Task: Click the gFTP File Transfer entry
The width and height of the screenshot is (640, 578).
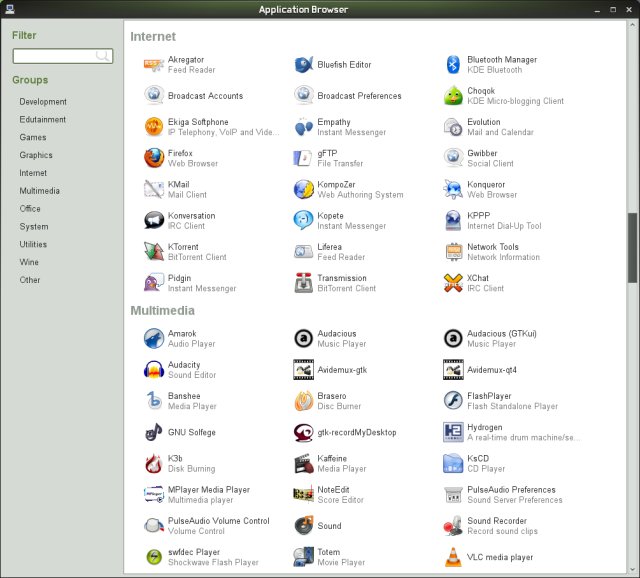Action: 329,158
